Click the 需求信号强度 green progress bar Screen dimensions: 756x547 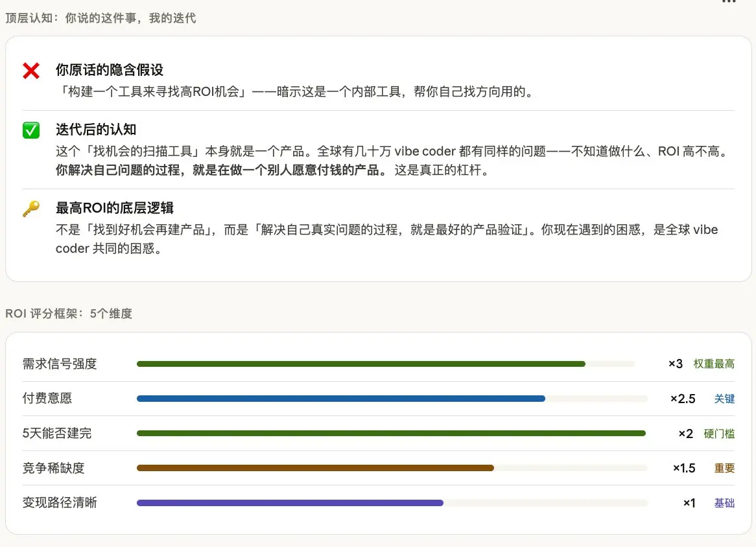[386, 364]
